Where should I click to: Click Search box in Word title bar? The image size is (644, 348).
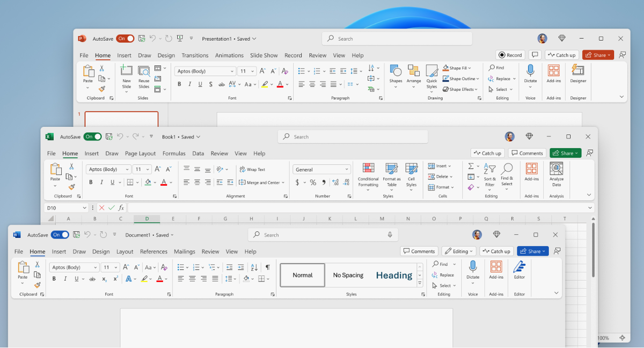pos(323,235)
